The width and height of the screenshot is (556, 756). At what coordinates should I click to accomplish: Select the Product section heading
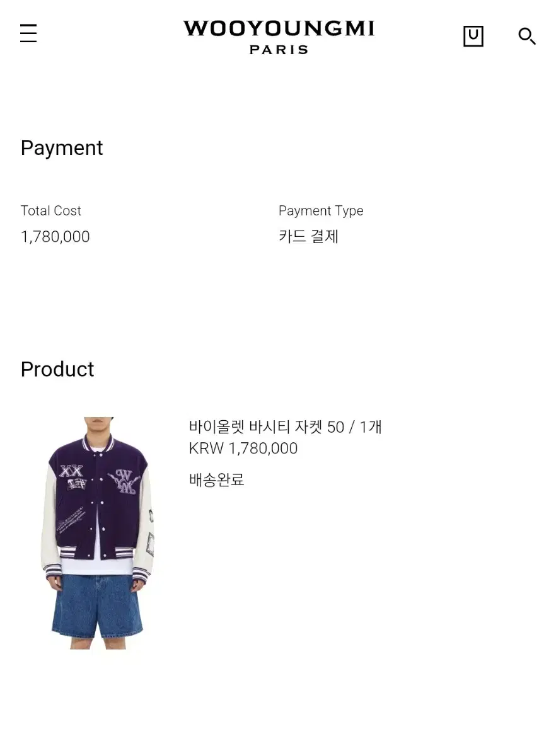coord(57,369)
